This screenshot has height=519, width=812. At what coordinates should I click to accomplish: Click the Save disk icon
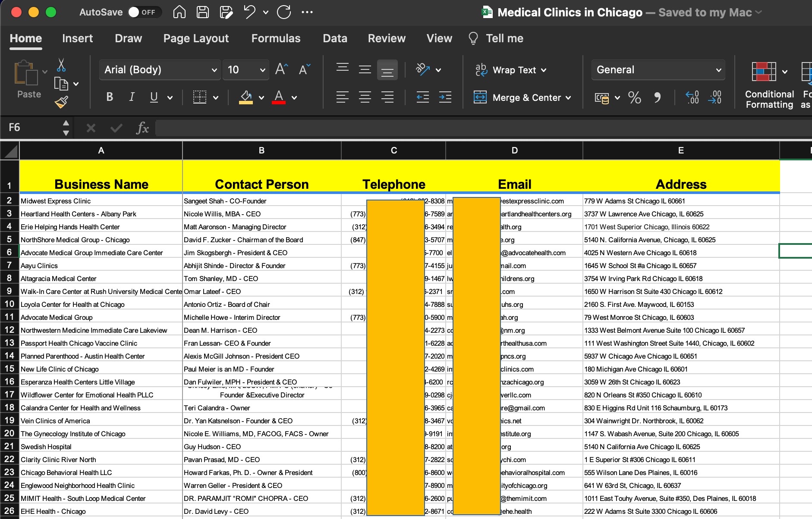point(203,12)
